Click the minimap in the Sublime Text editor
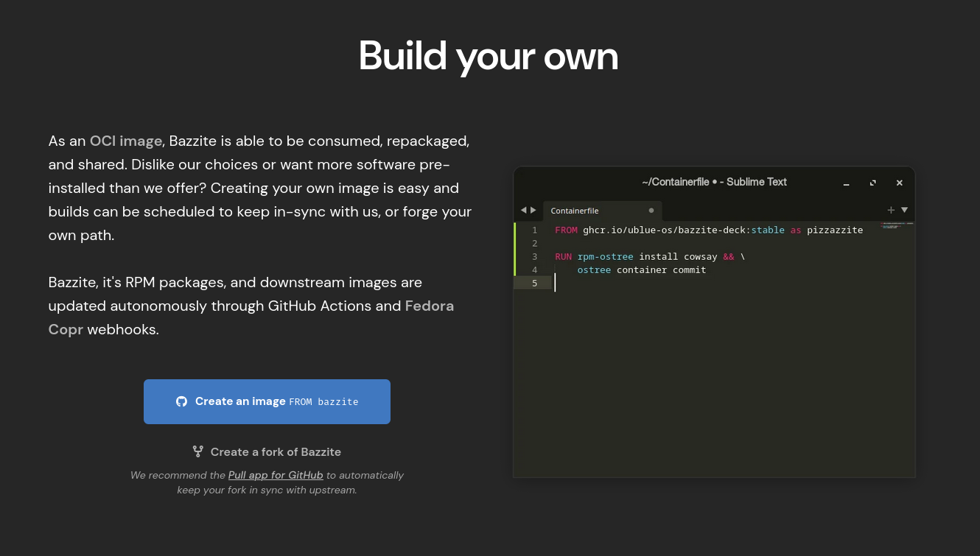The image size is (980, 556). pyautogui.click(x=896, y=226)
